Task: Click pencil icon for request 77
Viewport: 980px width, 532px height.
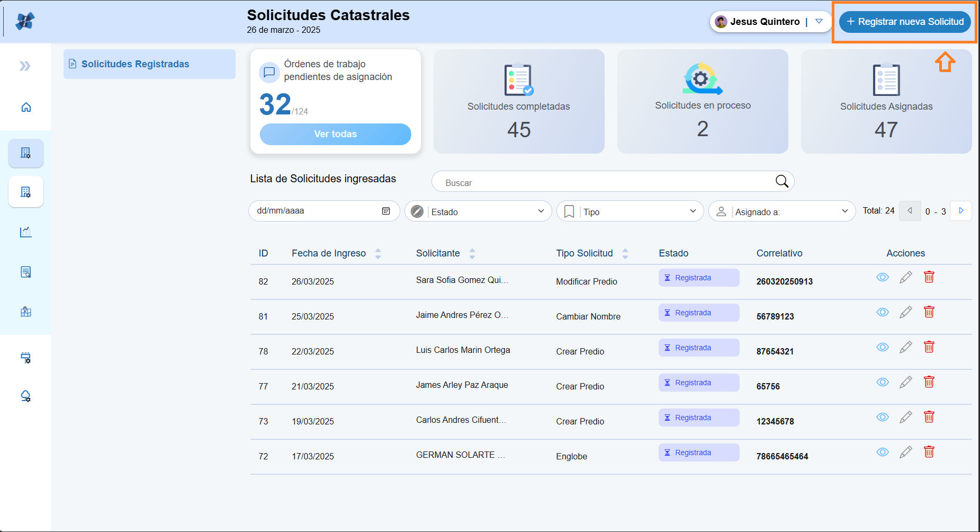Action: tap(905, 382)
